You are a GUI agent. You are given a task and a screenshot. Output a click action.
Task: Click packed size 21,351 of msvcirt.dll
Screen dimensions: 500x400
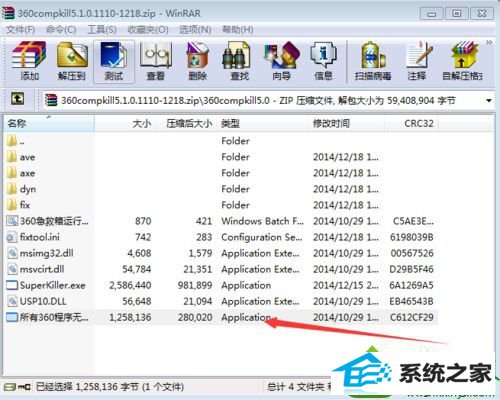(x=198, y=269)
